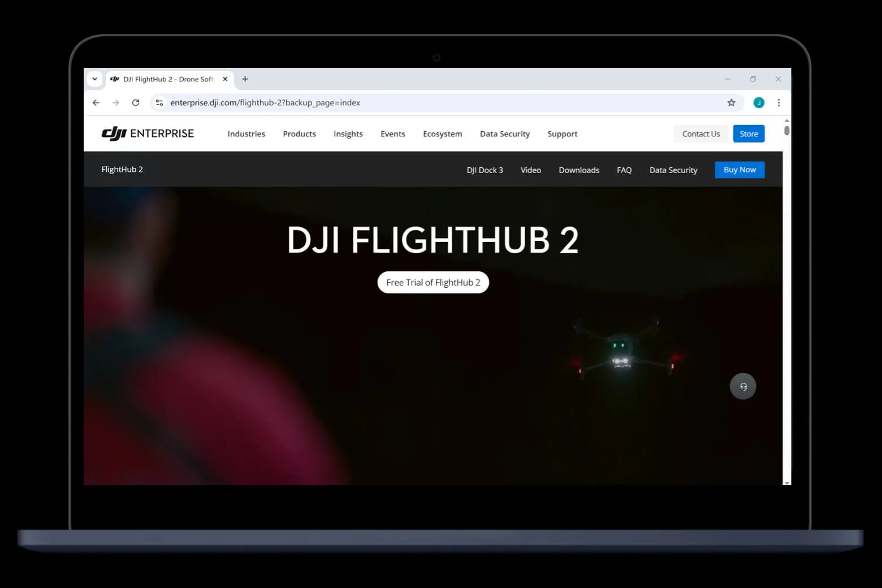Reload the page

tap(136, 103)
